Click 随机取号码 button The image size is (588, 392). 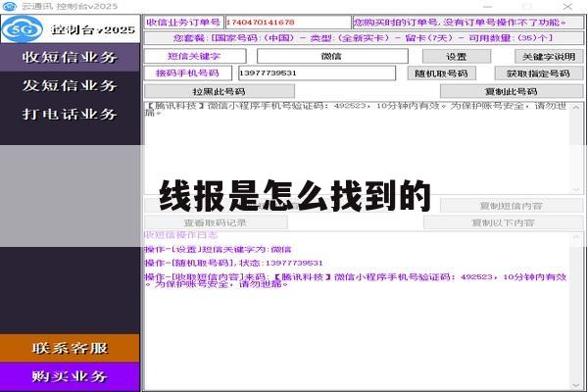coord(442,73)
